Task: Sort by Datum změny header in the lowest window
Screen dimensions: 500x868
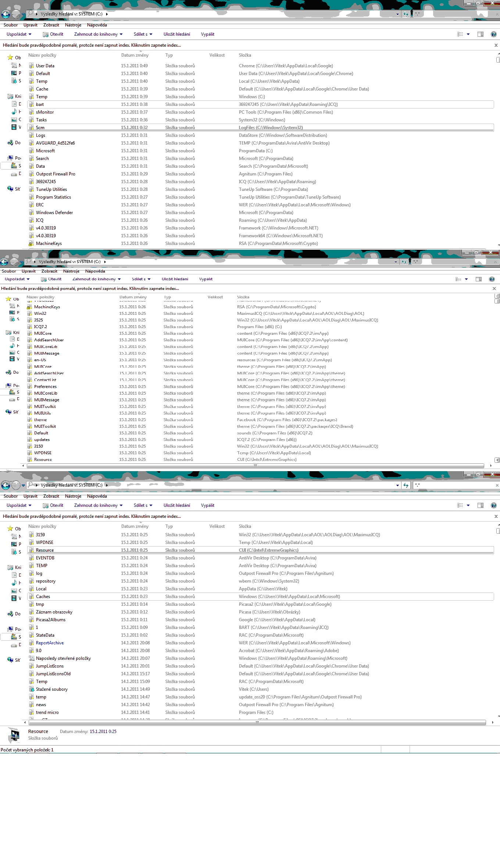Action: pos(135,526)
